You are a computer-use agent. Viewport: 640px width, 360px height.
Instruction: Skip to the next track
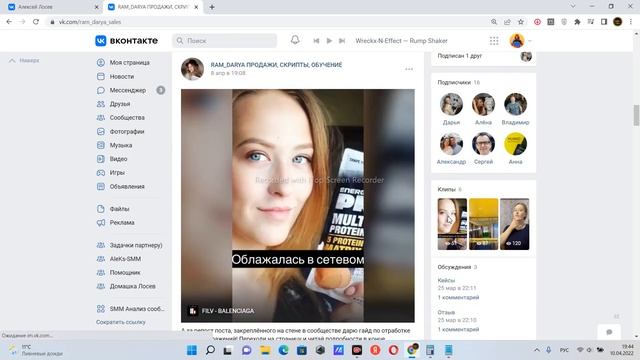click(342, 41)
